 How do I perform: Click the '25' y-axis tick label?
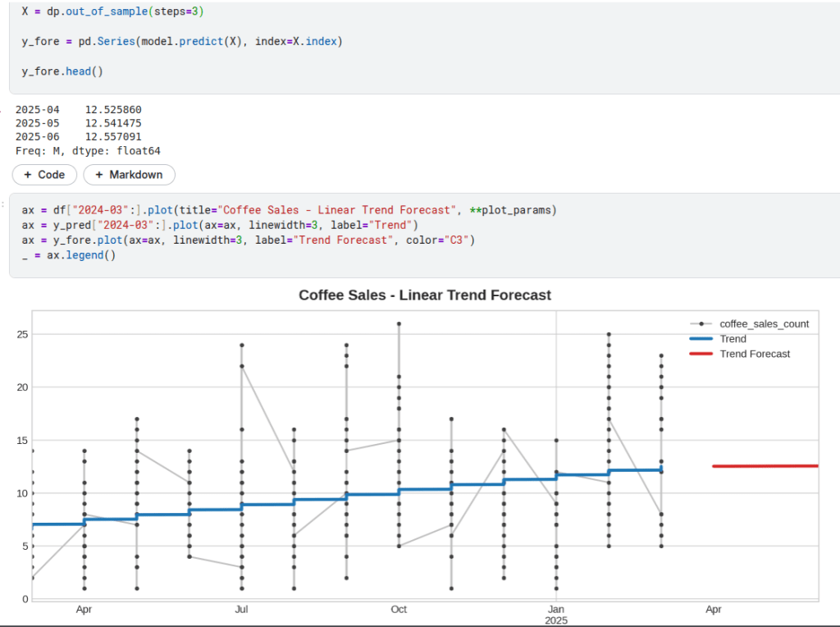(x=23, y=334)
